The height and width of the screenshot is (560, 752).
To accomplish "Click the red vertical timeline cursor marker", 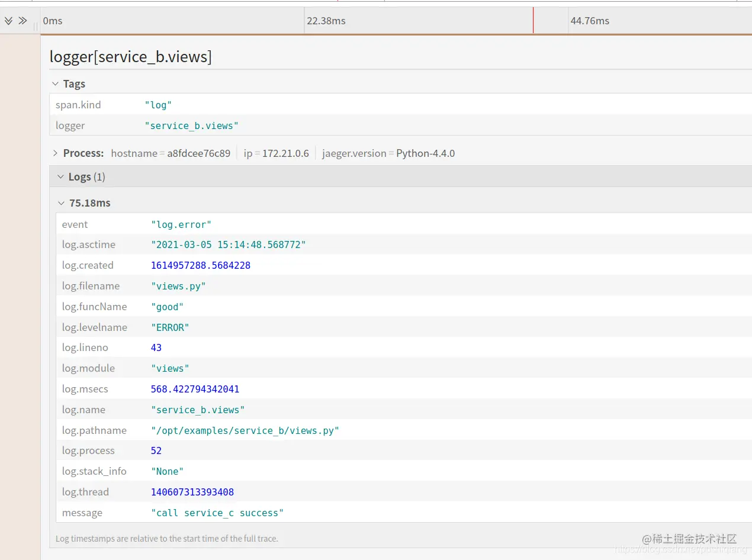I will click(x=533, y=20).
